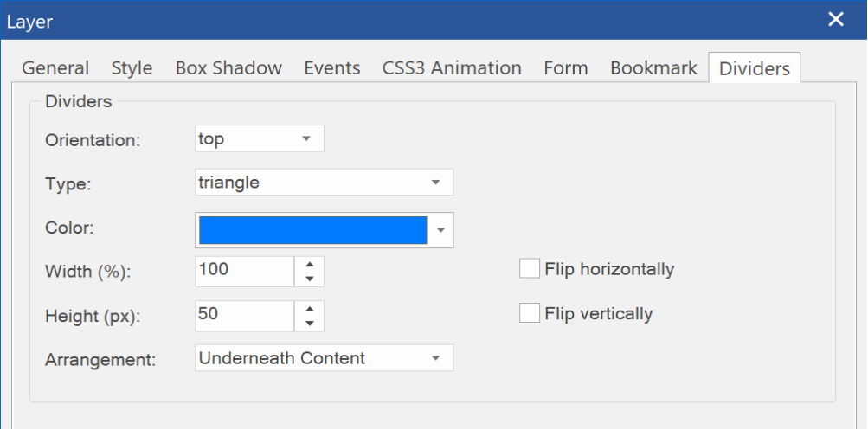This screenshot has height=430, width=868.
Task: Click the blue divider color swatch
Action: (313, 230)
